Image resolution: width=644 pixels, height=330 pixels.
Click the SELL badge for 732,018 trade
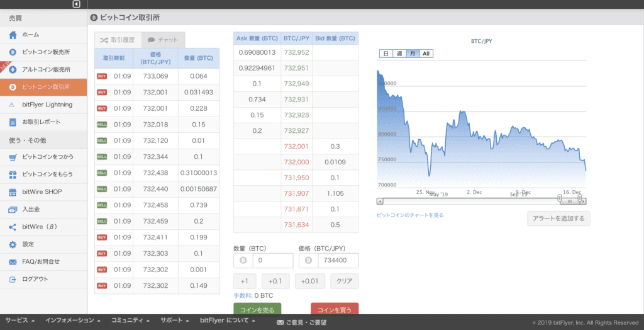(x=102, y=125)
